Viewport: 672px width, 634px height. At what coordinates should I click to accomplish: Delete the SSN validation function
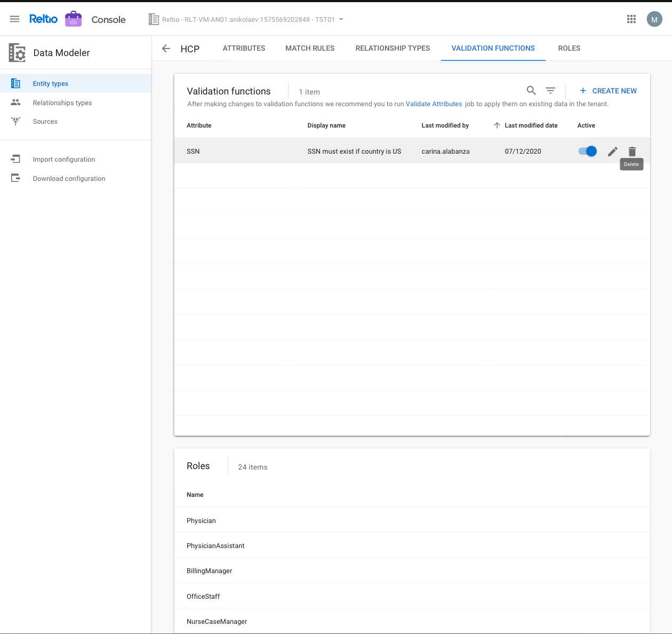(x=632, y=152)
